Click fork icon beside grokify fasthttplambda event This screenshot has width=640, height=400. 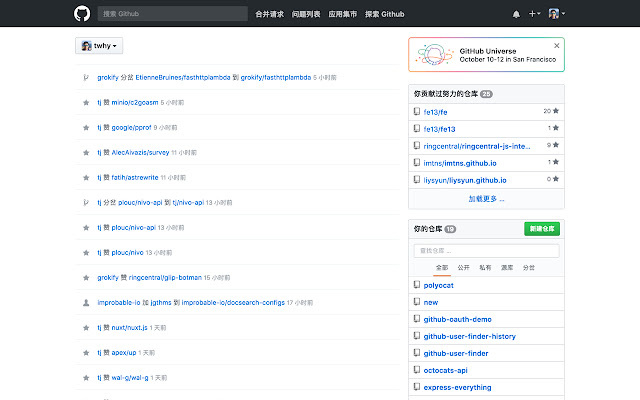pos(86,78)
